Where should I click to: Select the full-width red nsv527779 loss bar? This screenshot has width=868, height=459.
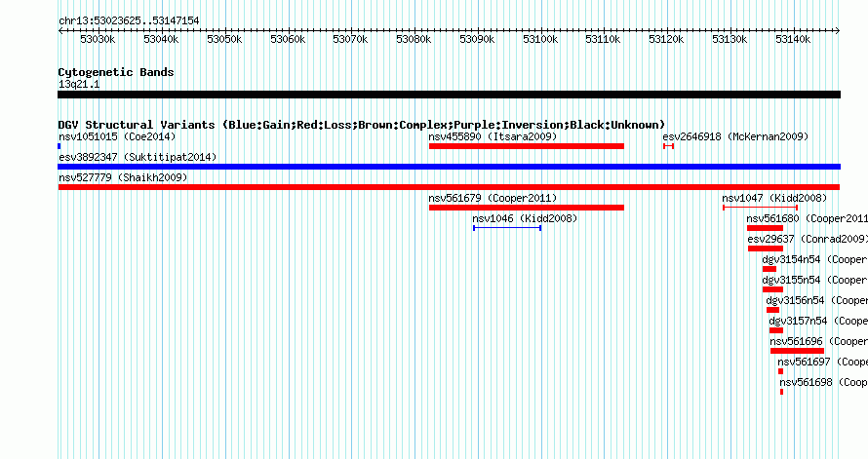tap(449, 187)
